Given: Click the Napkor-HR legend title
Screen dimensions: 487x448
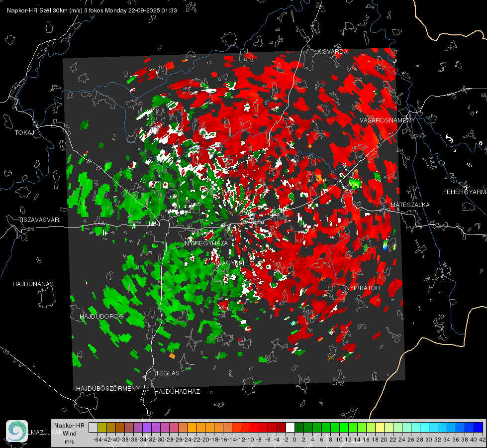Looking at the screenshot, I should [69, 426].
